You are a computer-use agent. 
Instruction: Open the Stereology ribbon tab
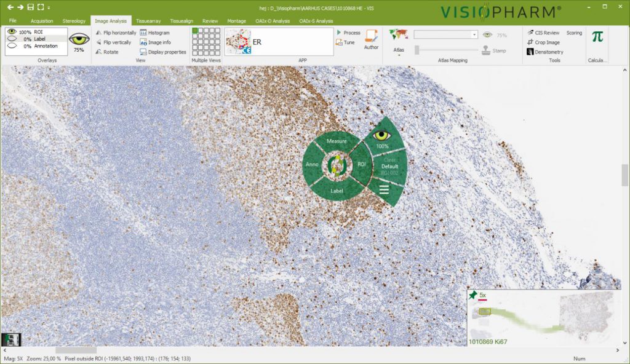74,20
